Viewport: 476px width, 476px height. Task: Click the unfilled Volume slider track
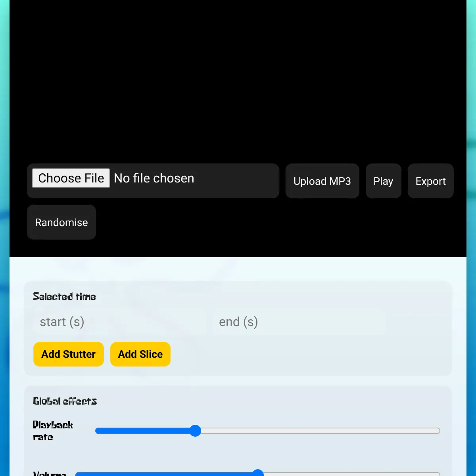tap(349, 474)
